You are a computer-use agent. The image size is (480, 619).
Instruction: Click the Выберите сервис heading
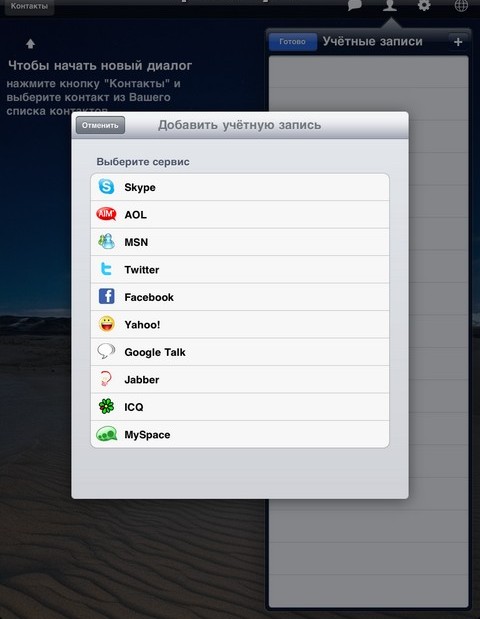[143, 162]
